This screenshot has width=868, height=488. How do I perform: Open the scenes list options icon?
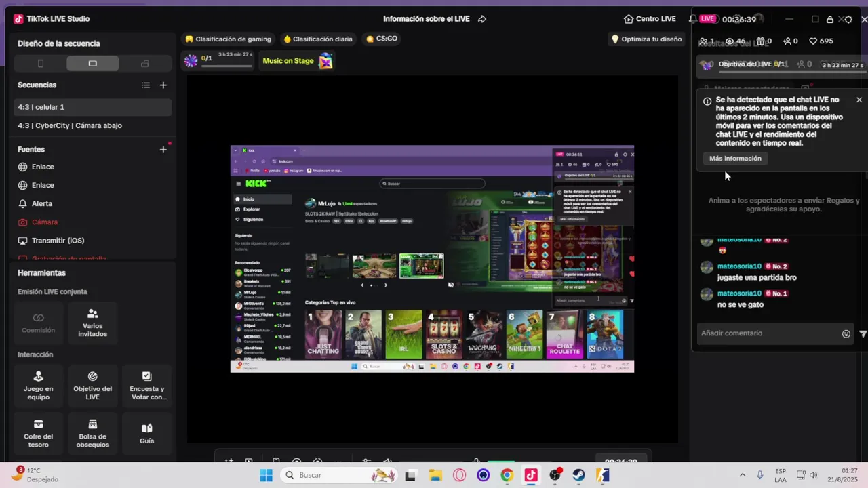click(x=146, y=85)
